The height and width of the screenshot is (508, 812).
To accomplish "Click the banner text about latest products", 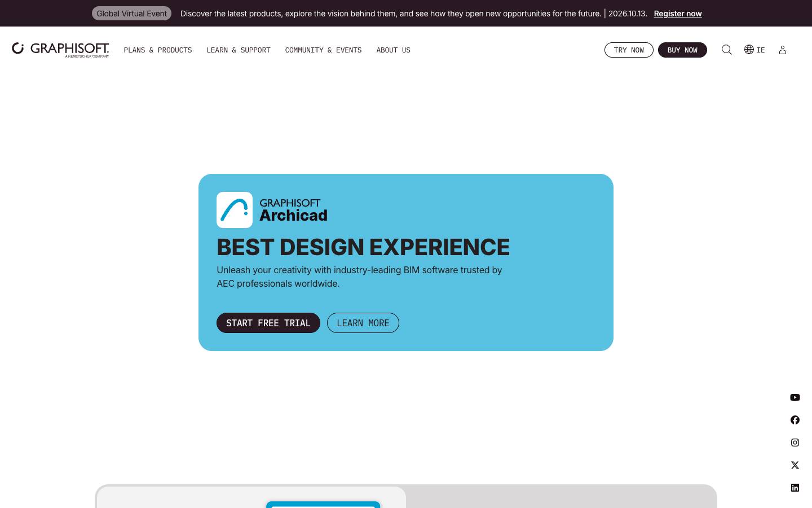I will click(x=414, y=14).
